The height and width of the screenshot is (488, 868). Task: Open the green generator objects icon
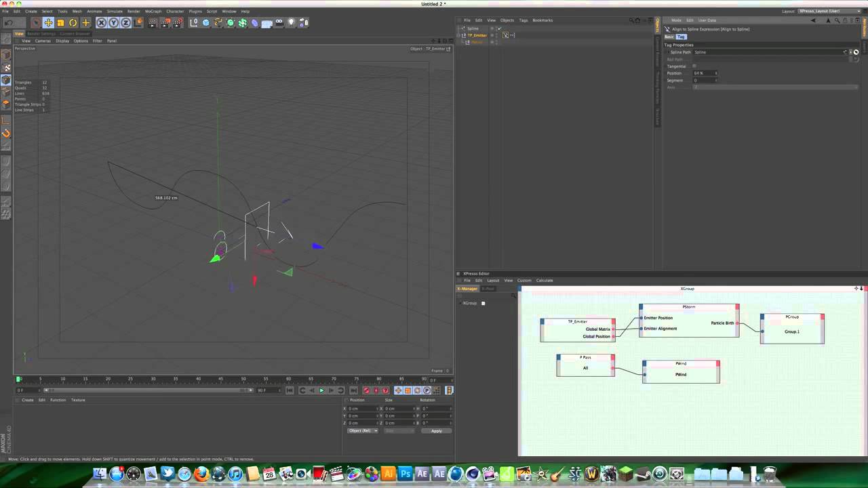tap(231, 22)
